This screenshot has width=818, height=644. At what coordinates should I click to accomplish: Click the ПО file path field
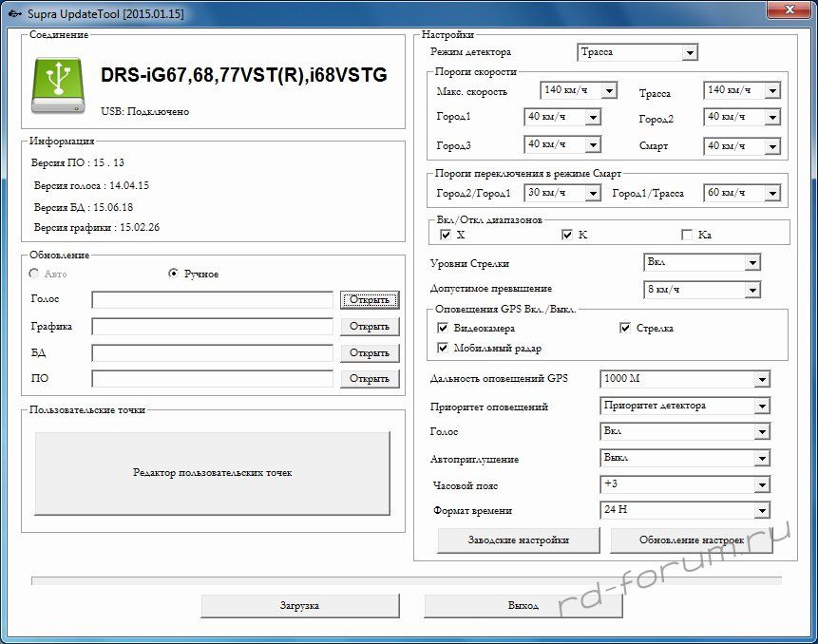pos(212,379)
